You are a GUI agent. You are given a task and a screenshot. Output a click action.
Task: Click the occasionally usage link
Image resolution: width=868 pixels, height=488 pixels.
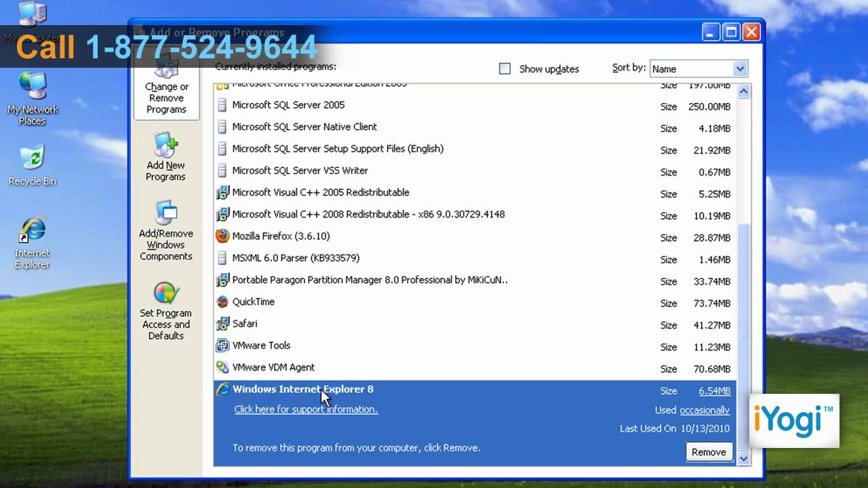705,410
